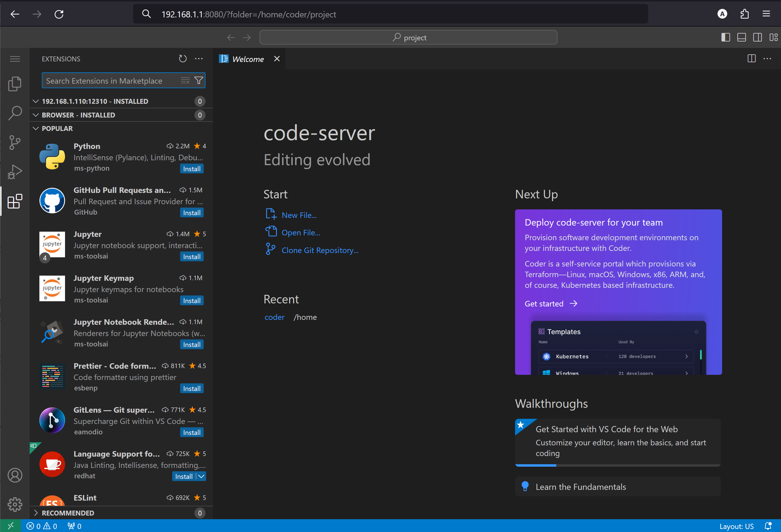Install GitHub Pull Requests extension
The width and height of the screenshot is (781, 532).
click(x=191, y=213)
